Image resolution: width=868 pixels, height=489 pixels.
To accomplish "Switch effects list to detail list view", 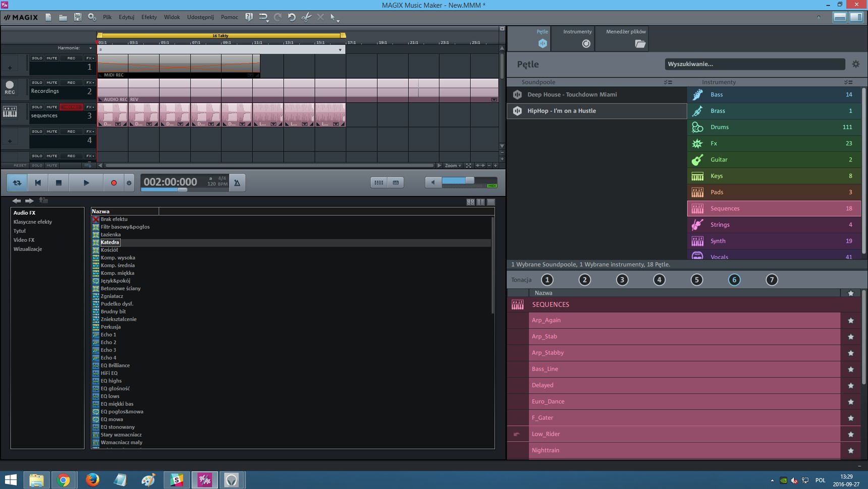I will pos(491,202).
